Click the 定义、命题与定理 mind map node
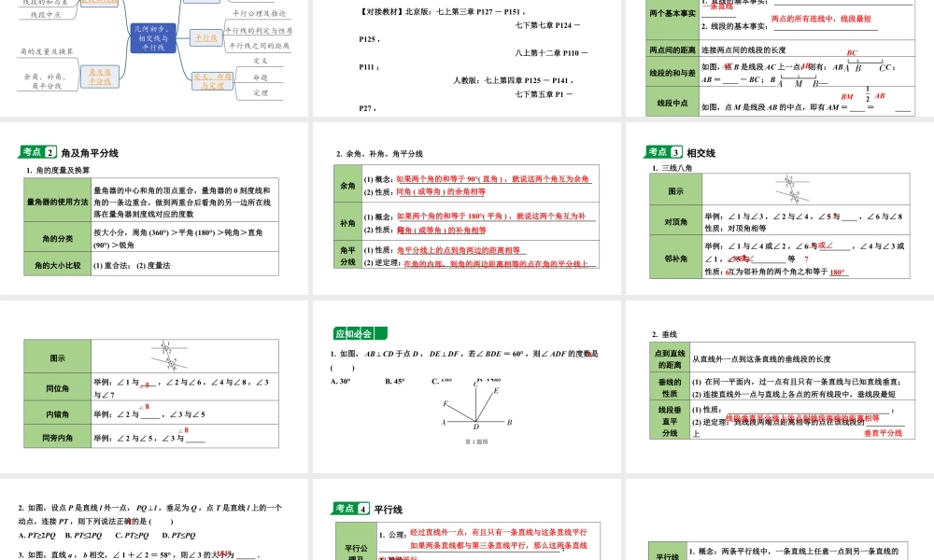The height and width of the screenshot is (560, 934). [x=213, y=81]
